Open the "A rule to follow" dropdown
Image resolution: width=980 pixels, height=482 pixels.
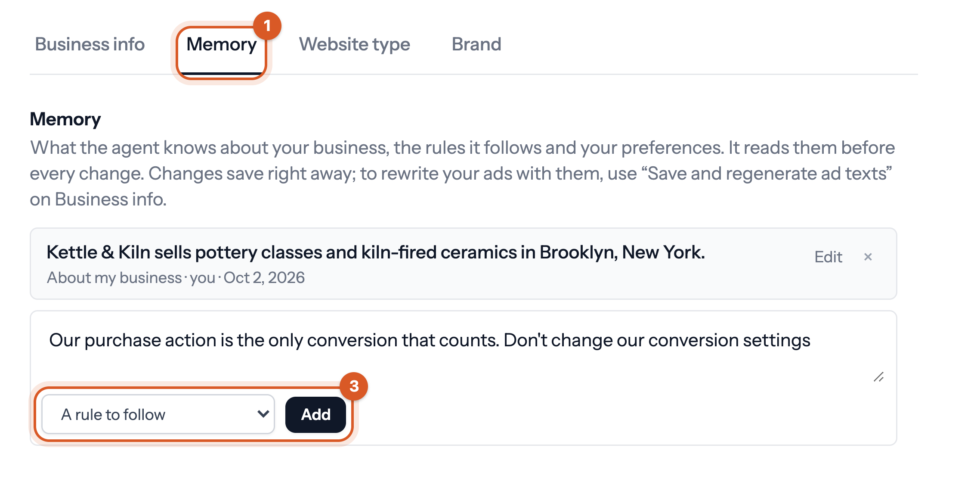click(x=158, y=414)
